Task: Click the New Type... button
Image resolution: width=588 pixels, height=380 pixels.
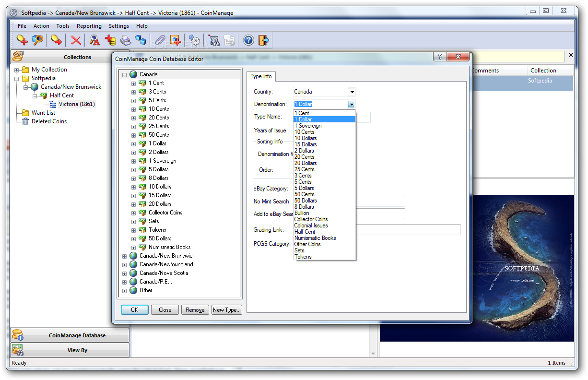Action: coord(227,310)
